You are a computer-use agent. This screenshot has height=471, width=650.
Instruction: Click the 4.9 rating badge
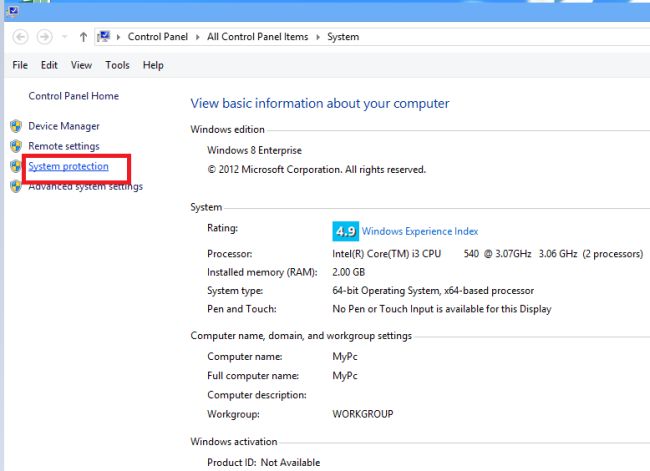[x=345, y=231]
